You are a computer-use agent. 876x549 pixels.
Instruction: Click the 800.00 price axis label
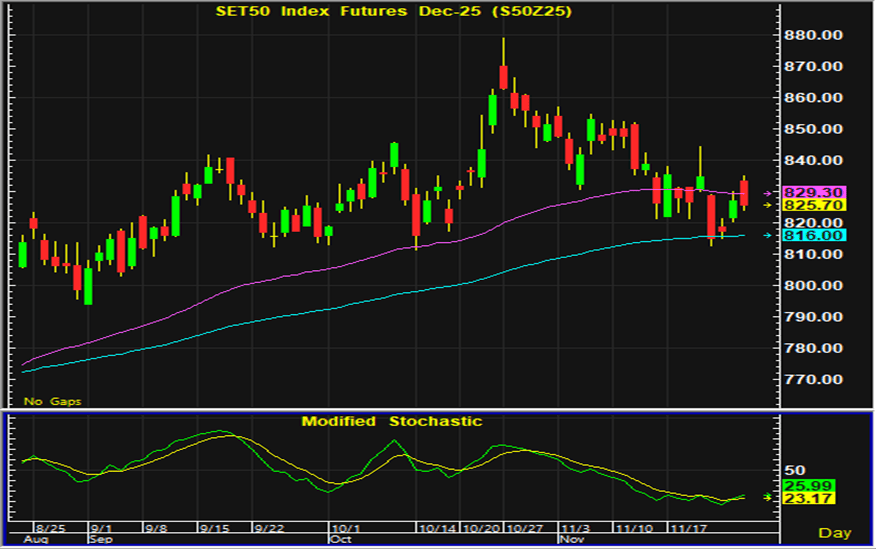(x=812, y=286)
